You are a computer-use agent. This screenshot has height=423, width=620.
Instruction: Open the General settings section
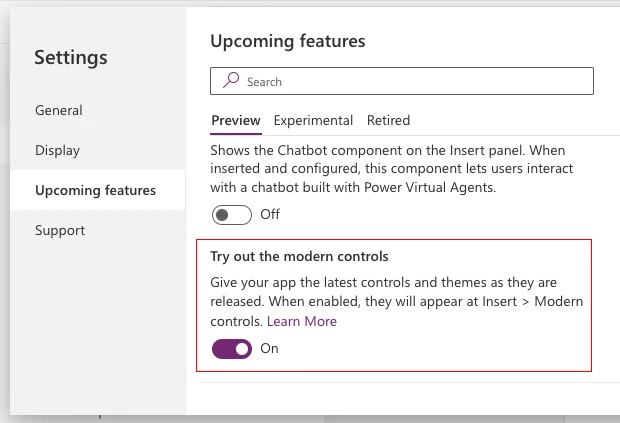click(x=59, y=110)
